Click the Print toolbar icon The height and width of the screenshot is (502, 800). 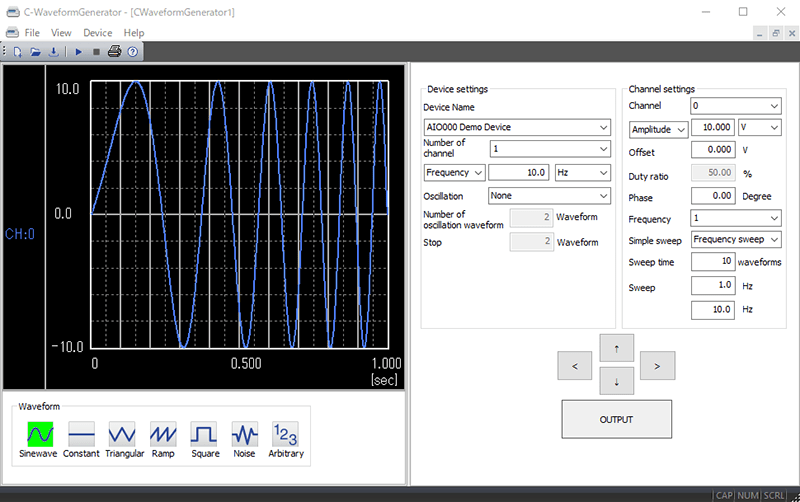pyautogui.click(x=114, y=51)
